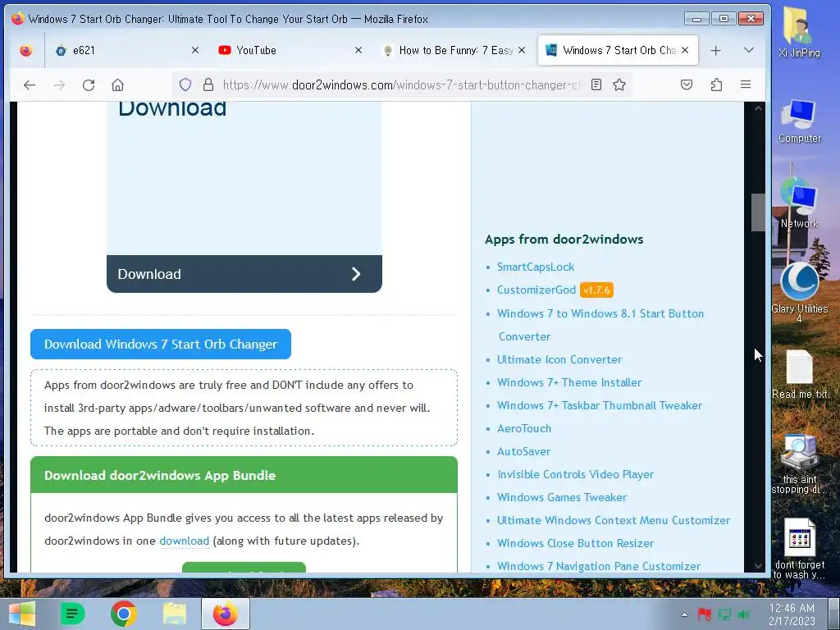Open the CustomizerGod link
The width and height of the screenshot is (840, 630).
[x=536, y=290]
